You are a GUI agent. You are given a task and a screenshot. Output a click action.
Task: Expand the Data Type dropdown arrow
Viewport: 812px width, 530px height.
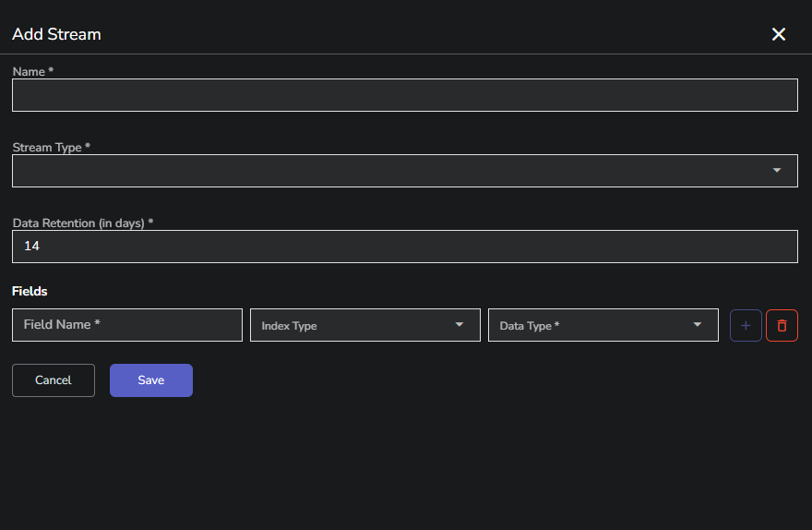click(697, 325)
